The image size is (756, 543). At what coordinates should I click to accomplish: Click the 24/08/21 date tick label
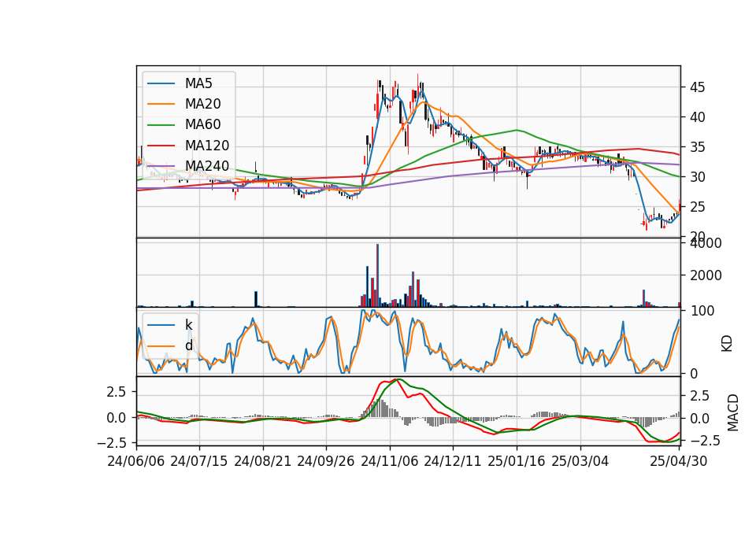(263, 461)
